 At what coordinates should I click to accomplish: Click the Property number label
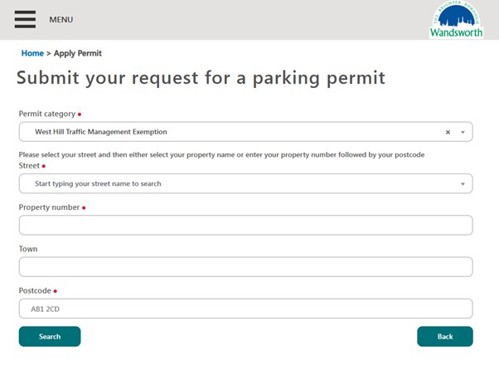pyautogui.click(x=49, y=207)
